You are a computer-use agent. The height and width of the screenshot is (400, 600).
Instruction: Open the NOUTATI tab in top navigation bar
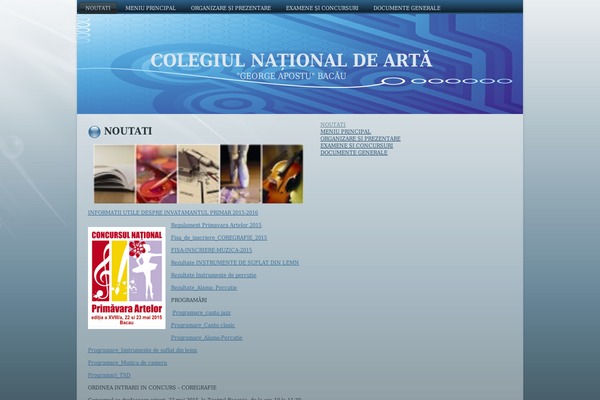98,8
